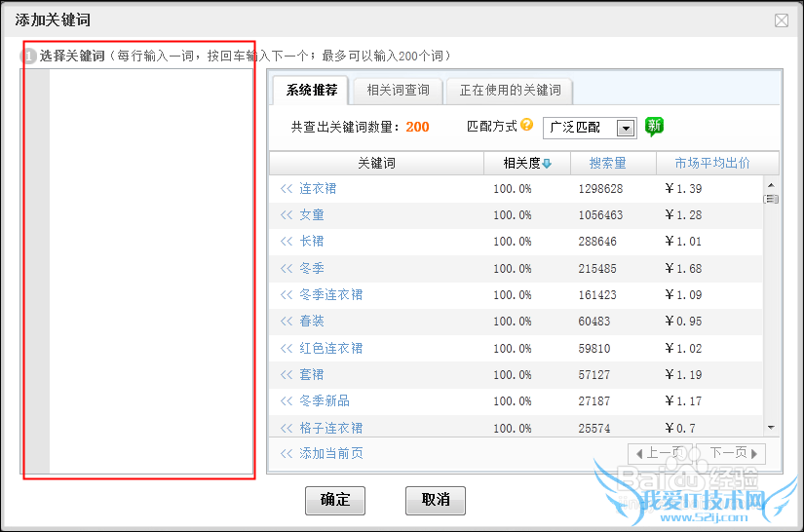Cancel with the 取消 button

(x=436, y=500)
